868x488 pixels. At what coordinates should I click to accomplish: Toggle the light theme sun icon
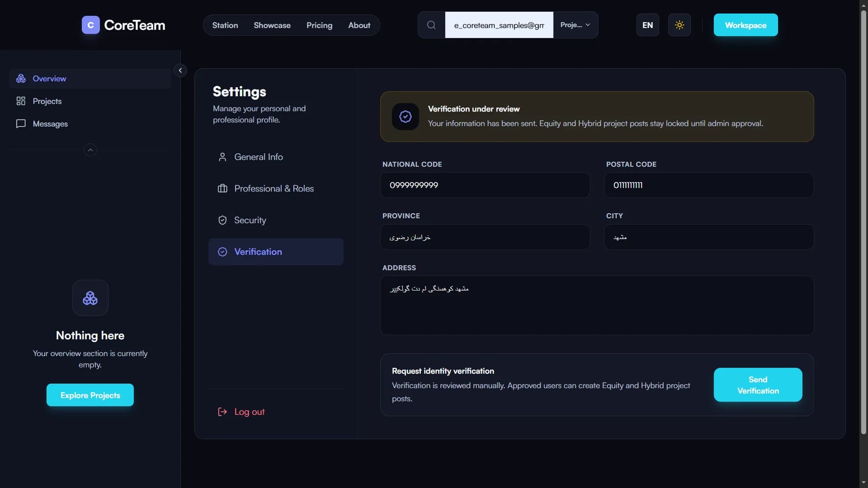click(x=679, y=25)
